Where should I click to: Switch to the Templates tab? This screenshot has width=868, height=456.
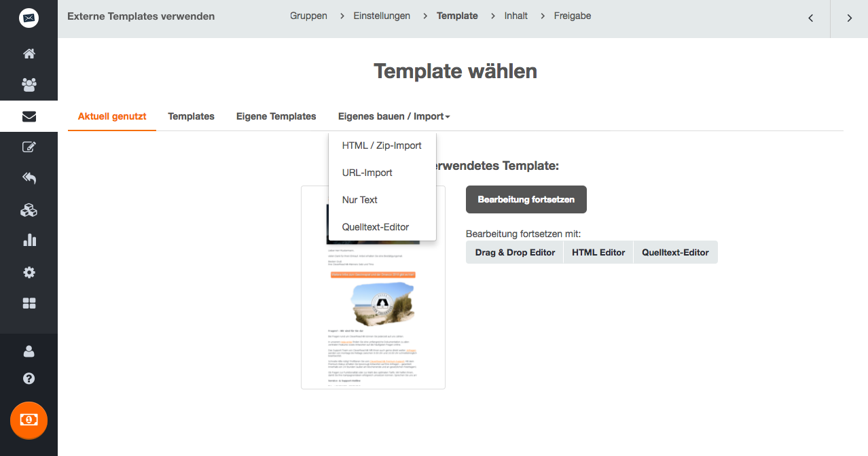coord(192,116)
